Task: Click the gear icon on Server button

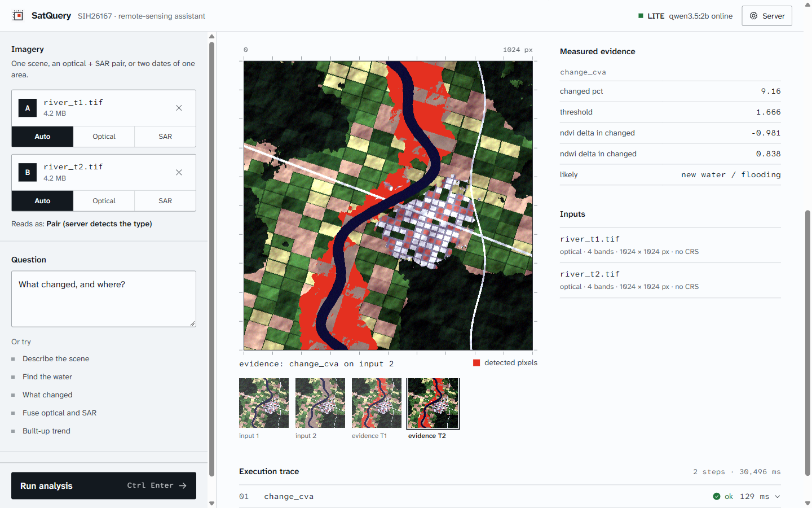Action: tap(753, 16)
